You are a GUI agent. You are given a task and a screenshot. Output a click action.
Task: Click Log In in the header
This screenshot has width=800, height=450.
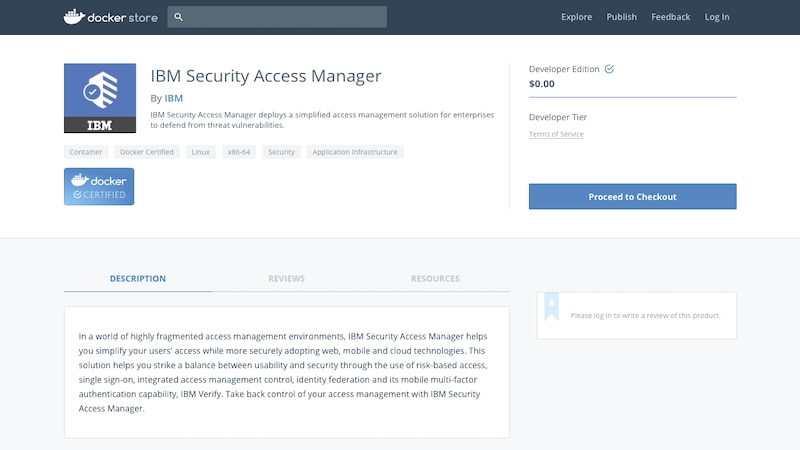[x=717, y=17]
